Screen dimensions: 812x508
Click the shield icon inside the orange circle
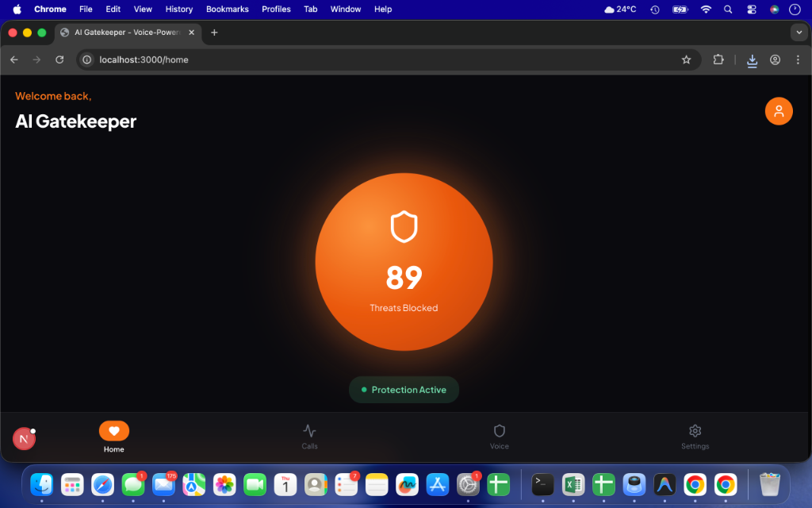(x=404, y=226)
